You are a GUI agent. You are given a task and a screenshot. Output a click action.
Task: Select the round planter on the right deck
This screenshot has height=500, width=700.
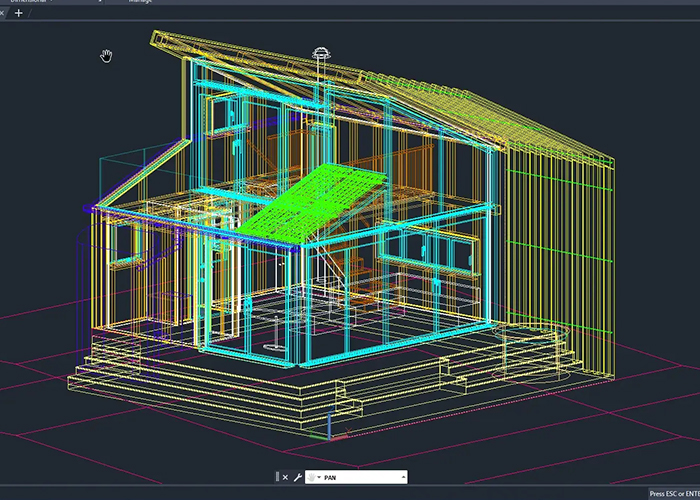pos(530,350)
